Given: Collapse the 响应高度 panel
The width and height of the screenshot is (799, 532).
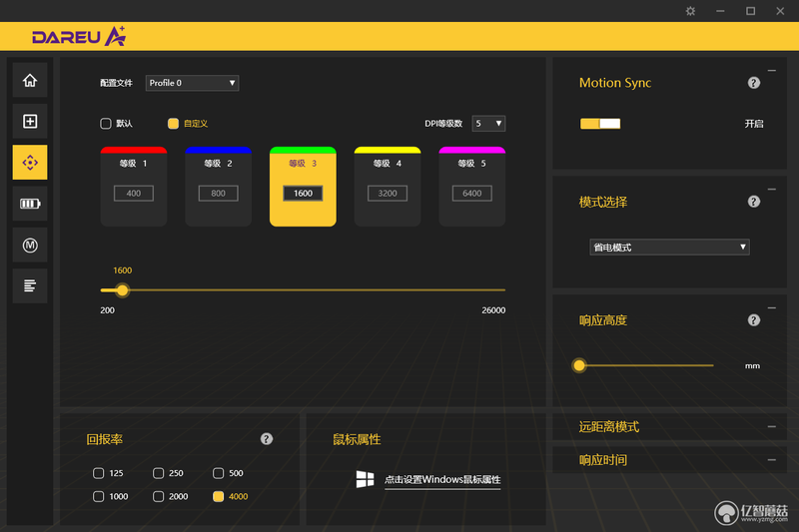Looking at the screenshot, I should [771, 308].
